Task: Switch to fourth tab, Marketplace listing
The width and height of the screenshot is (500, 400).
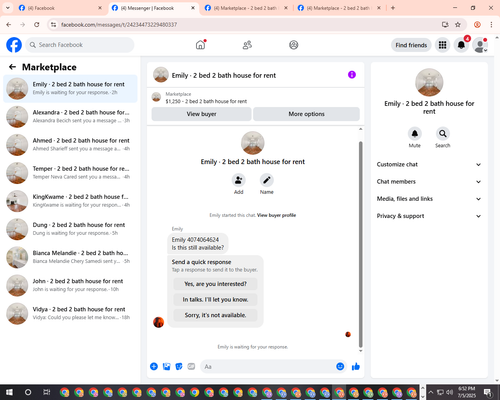Action: (x=338, y=8)
